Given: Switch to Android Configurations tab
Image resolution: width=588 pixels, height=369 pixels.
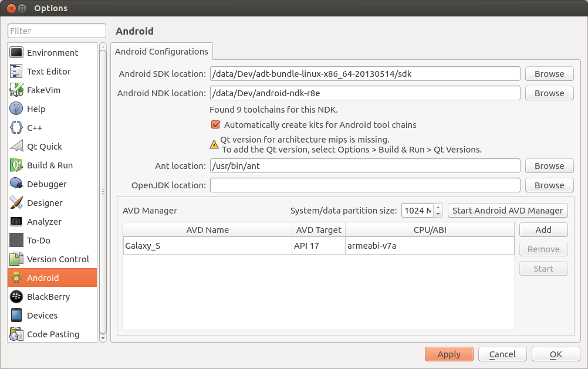Looking at the screenshot, I should click(x=161, y=52).
